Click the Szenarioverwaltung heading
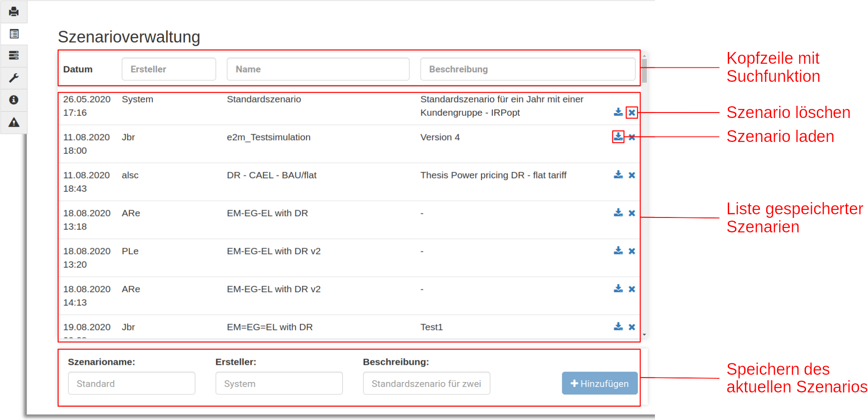Screen dimensions: 868x420 click(x=129, y=37)
